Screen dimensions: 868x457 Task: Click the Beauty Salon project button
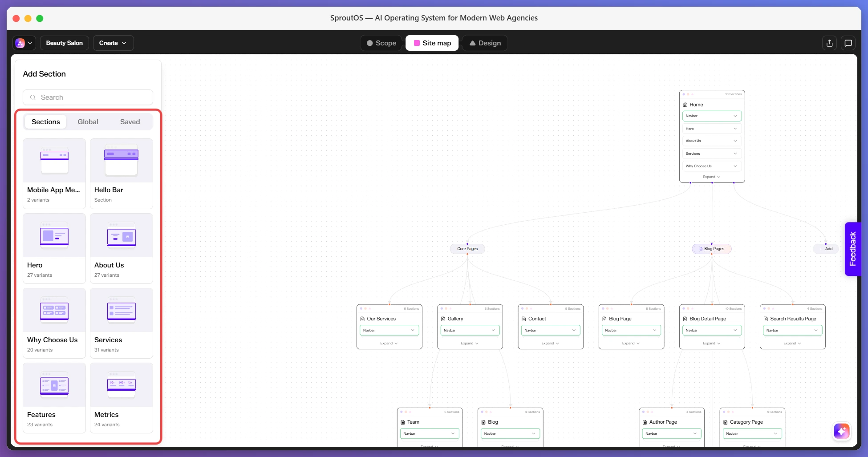click(65, 43)
